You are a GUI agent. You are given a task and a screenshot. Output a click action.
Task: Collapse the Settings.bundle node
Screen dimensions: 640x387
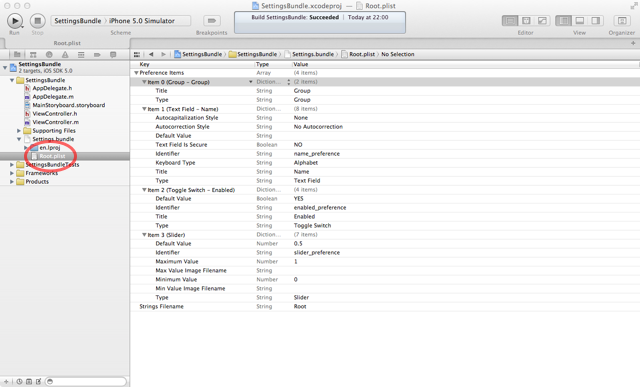pos(19,139)
